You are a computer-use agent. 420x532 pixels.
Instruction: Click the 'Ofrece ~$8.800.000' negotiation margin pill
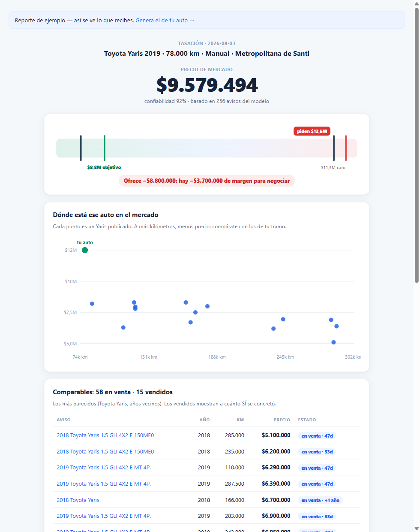coord(207,181)
